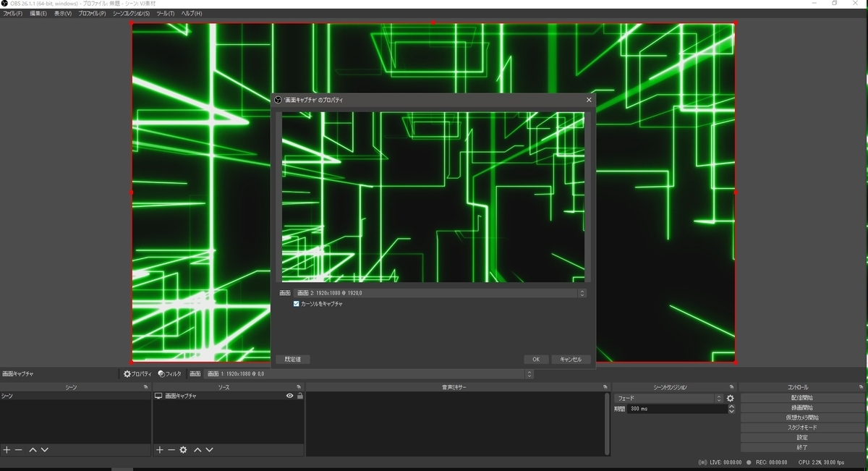The height and width of the screenshot is (471, 868).
Task: Click the OBS logo in properties dialog title
Action: pos(278,100)
